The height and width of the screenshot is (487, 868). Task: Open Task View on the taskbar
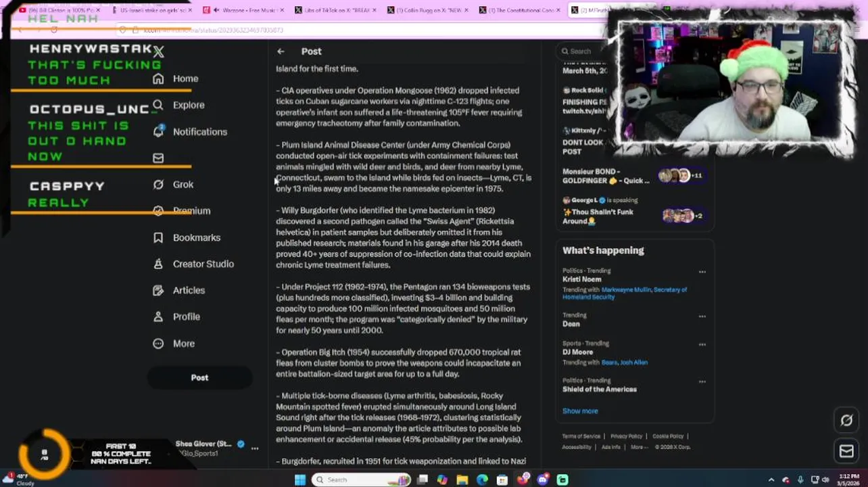point(423,480)
